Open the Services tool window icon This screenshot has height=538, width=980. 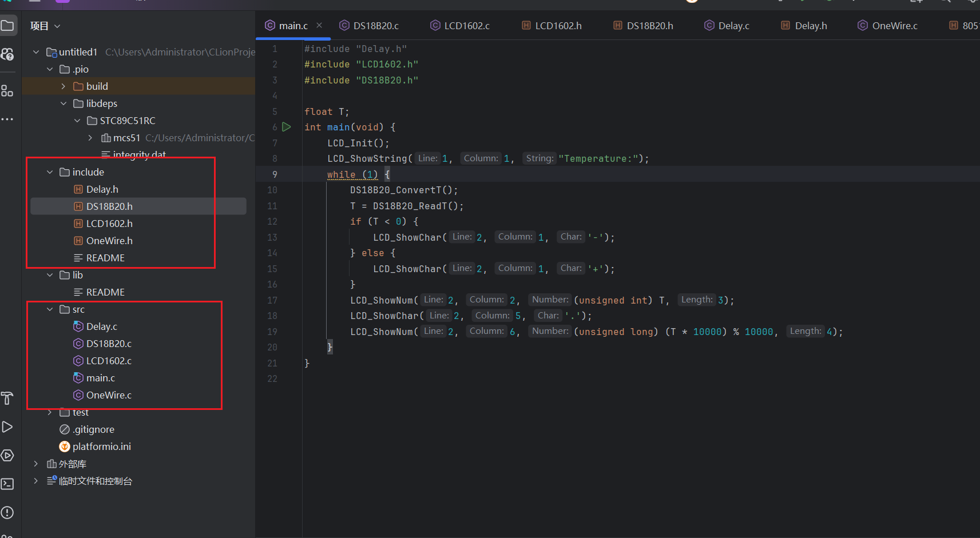point(7,455)
